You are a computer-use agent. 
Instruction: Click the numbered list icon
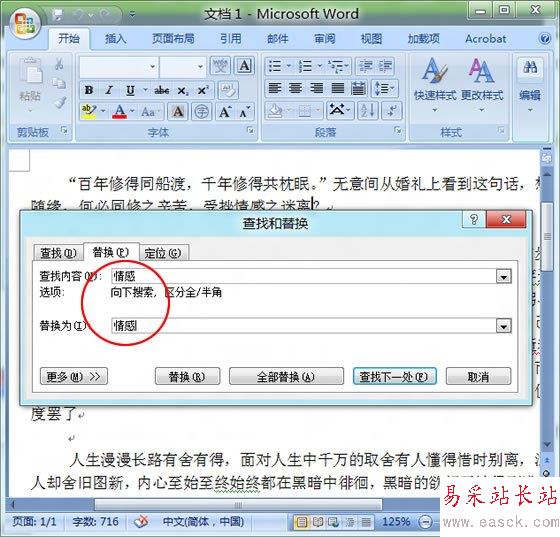click(x=306, y=66)
